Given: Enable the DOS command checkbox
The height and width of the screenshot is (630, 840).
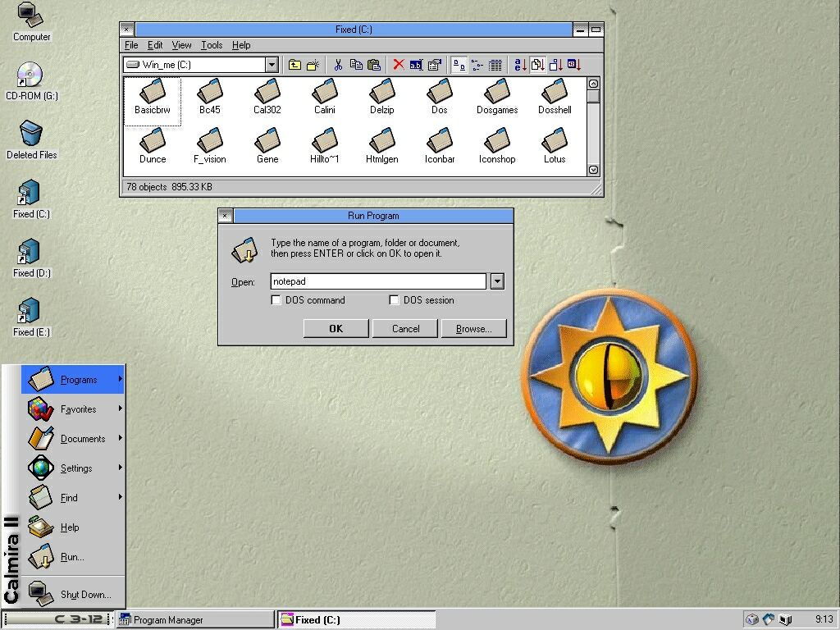Looking at the screenshot, I should point(276,300).
